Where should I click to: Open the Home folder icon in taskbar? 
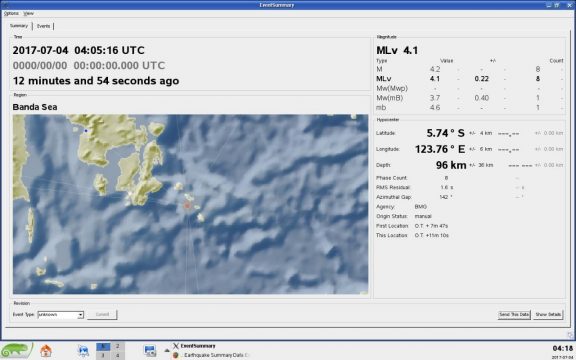46,351
